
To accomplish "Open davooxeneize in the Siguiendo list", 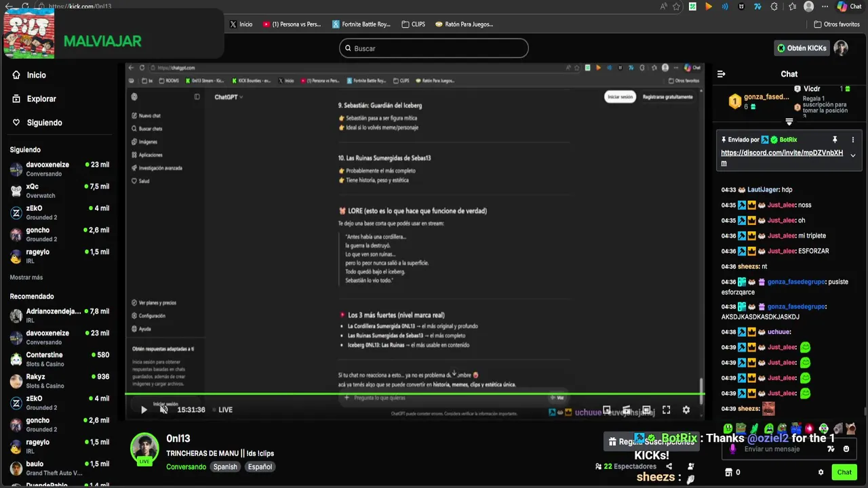I will click(60, 169).
